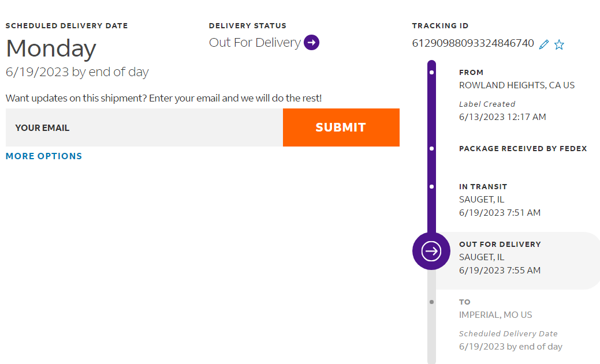The width and height of the screenshot is (600, 364).
Task: Select the In Transit timeline dot
Action: (432, 187)
